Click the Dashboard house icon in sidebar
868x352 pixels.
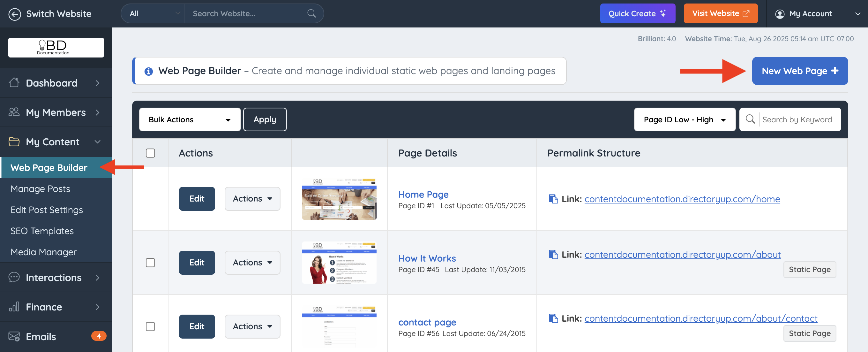click(14, 83)
